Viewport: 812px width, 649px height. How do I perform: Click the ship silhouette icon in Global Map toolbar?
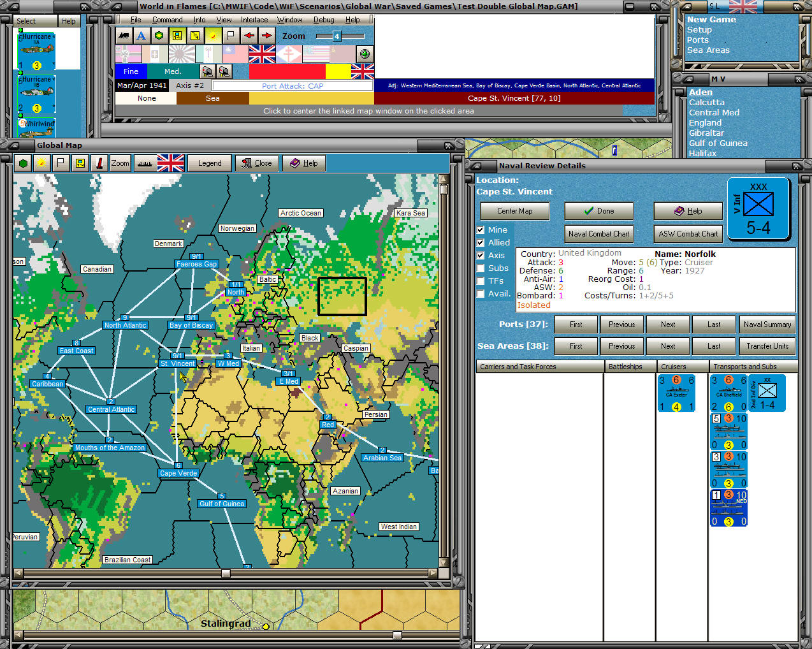(145, 163)
